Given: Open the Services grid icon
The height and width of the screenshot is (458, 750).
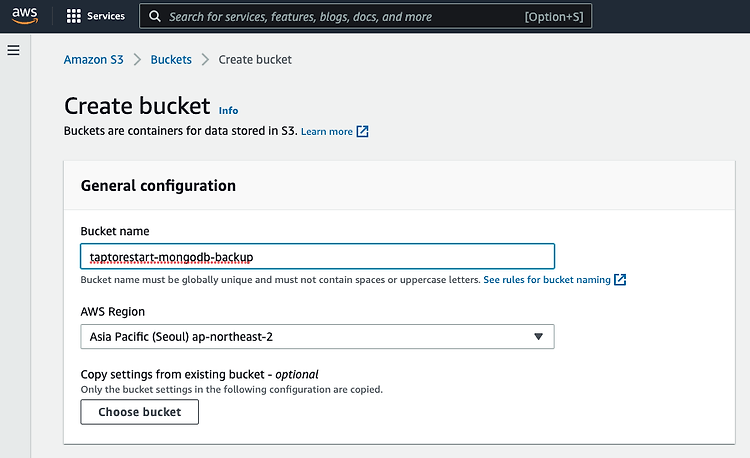Looking at the screenshot, I should click(74, 16).
